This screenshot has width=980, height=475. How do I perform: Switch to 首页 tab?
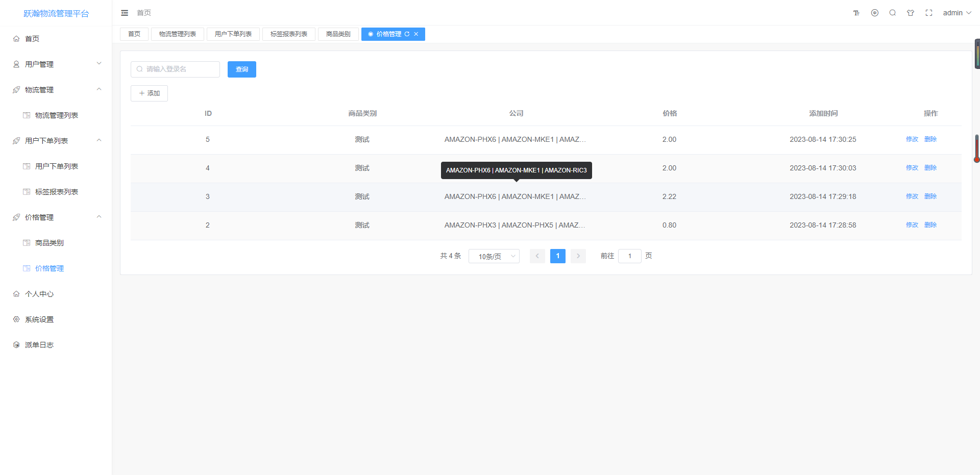(x=134, y=34)
